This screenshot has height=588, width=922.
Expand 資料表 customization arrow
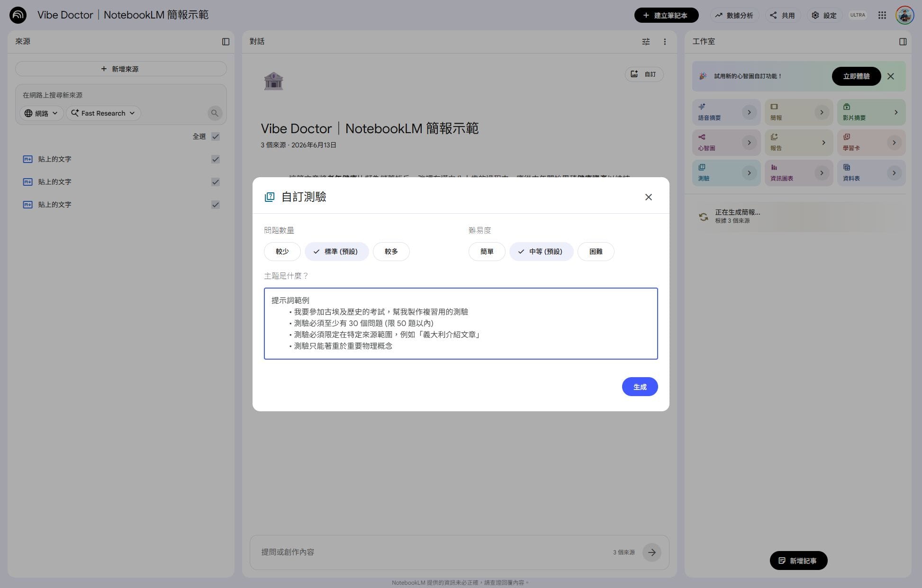pos(894,173)
